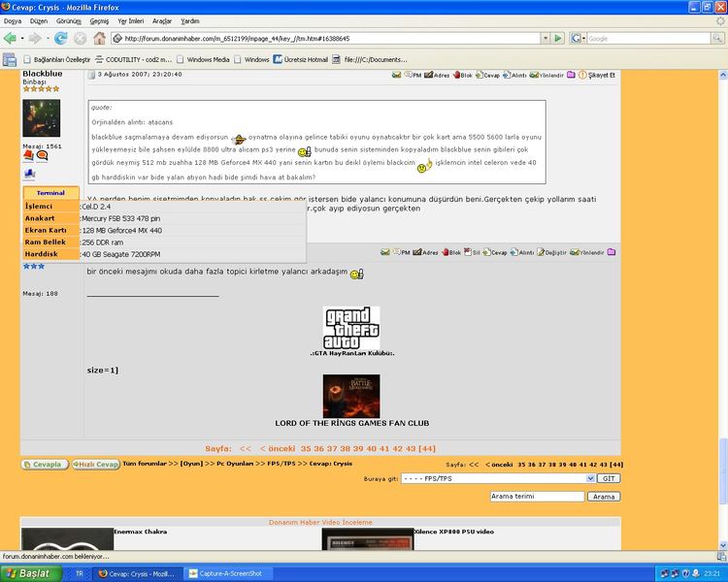The width and height of the screenshot is (728, 582).
Task: Open Ücretsiz Hotmail bookmark
Action: click(x=300, y=59)
